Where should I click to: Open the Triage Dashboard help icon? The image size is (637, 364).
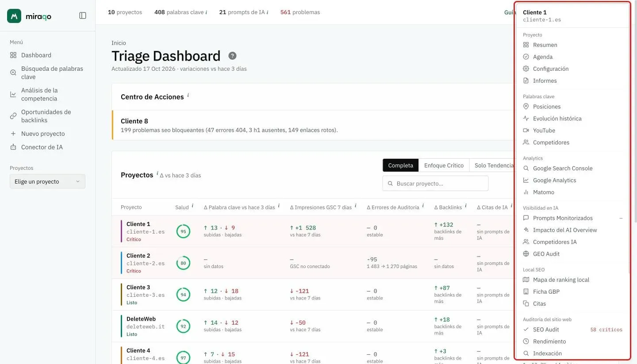(x=232, y=56)
